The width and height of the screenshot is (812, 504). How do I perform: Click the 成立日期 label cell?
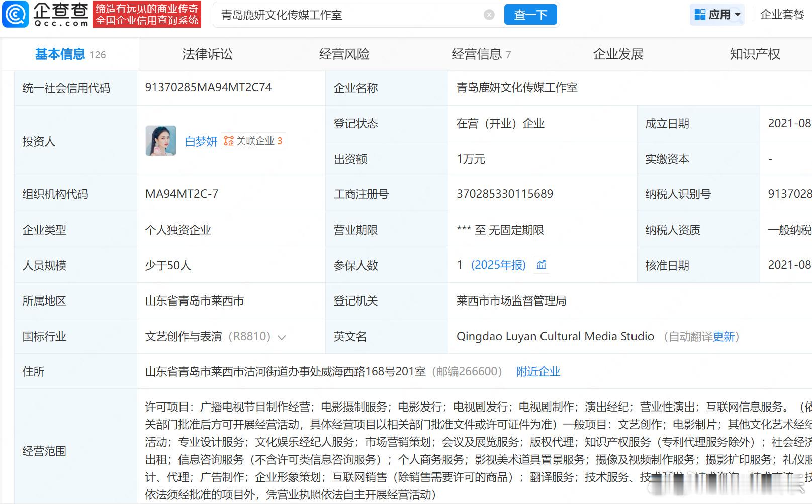pyautogui.click(x=698, y=124)
